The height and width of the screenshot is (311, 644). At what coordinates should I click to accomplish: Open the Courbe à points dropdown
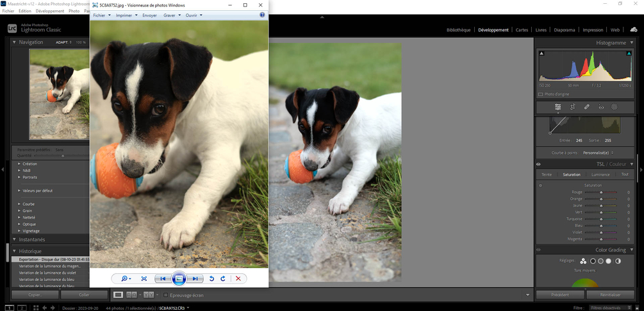coord(590,153)
